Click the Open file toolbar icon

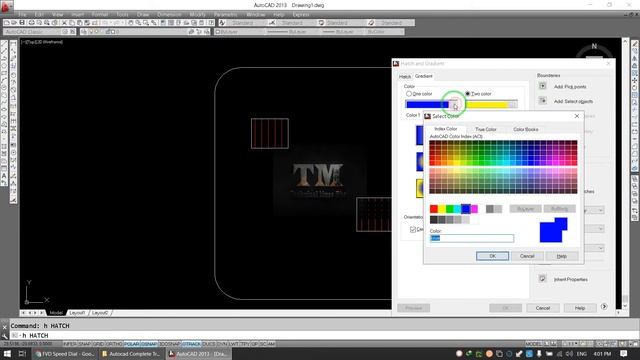point(14,23)
